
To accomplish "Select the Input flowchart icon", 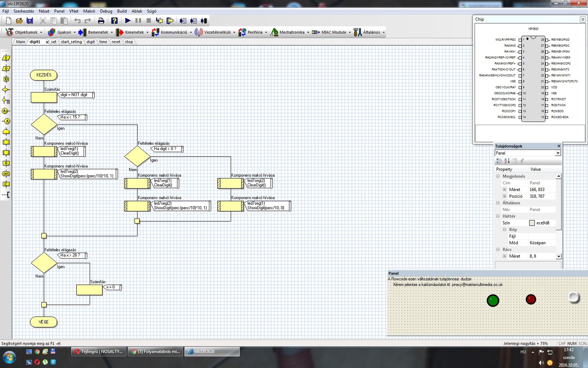I will coord(6,58).
